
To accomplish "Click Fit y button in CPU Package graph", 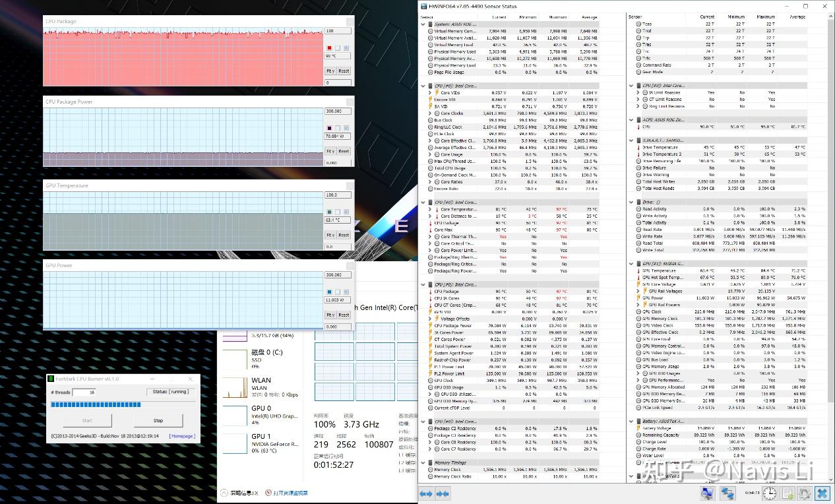I will (x=330, y=71).
